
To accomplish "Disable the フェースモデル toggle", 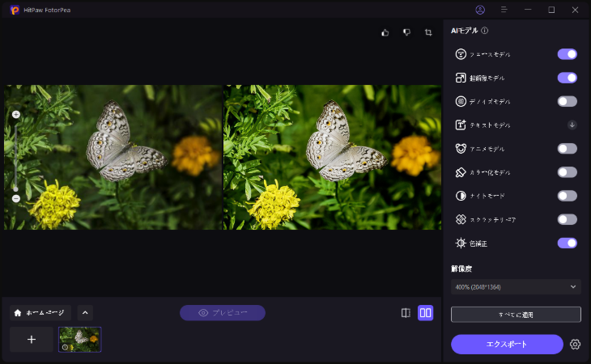I will pos(567,54).
